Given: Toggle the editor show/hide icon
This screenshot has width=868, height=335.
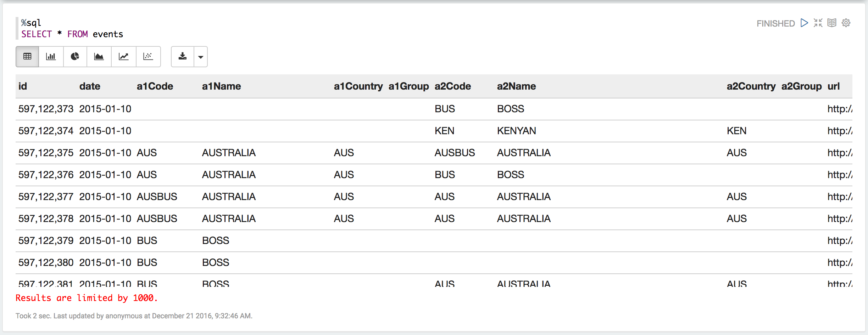Looking at the screenshot, I should [818, 23].
